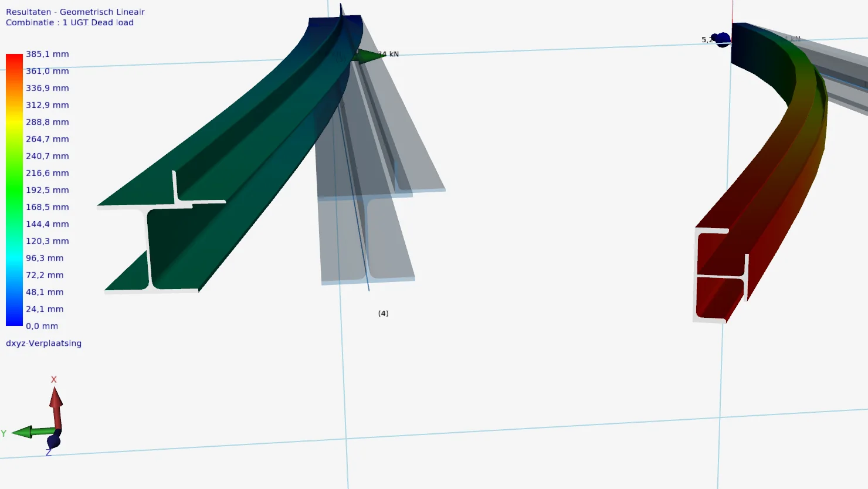Click the 'Resultaten - Geometrisch Lineair' title text
The height and width of the screenshot is (489, 868).
pyautogui.click(x=75, y=12)
